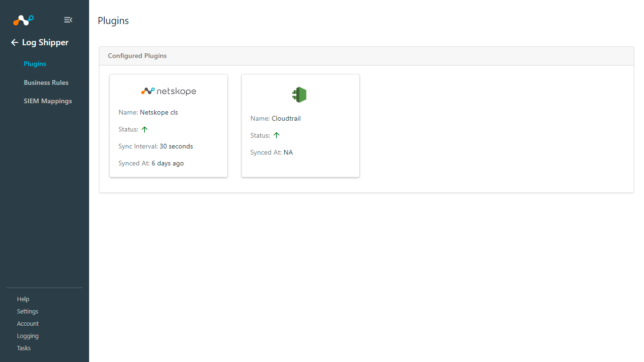This screenshot has height=362, width=644.
Task: Open SIEM Mappings from the sidebar
Action: [48, 101]
